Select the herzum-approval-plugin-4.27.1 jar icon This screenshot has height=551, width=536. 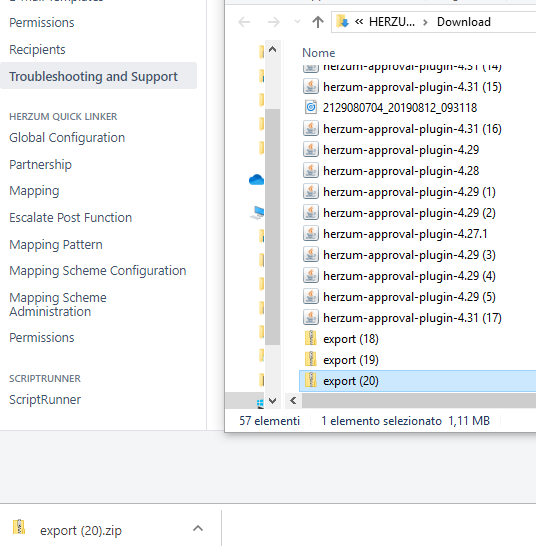[x=311, y=234]
